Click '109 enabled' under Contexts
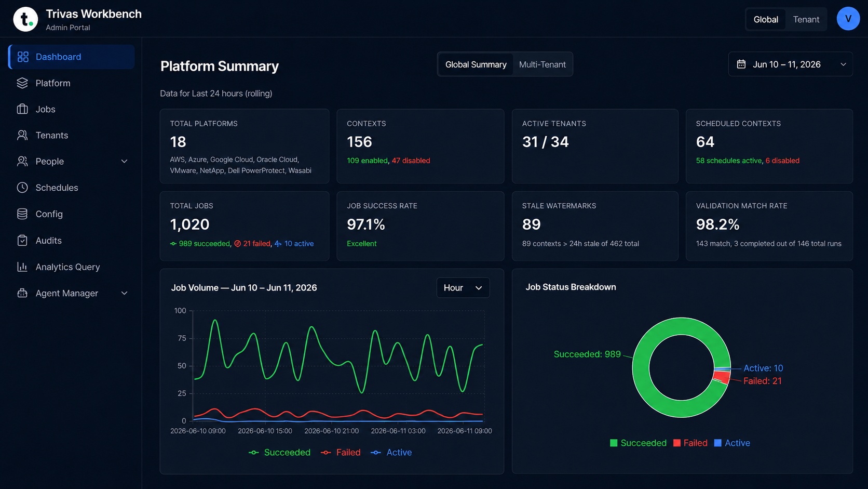 coord(367,161)
